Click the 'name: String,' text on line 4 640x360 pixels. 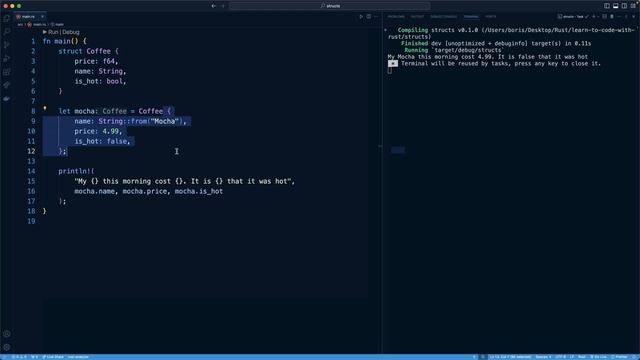[100, 71]
